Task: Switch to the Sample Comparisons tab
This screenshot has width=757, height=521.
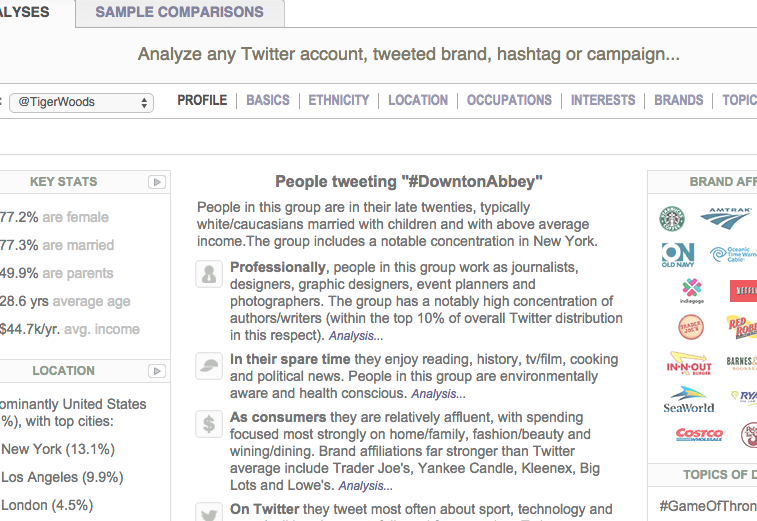Action: point(180,12)
